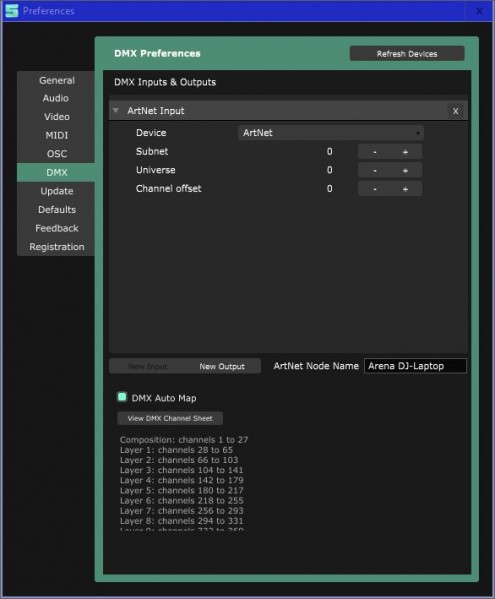Increase the Subnet value with plus

[x=406, y=152]
